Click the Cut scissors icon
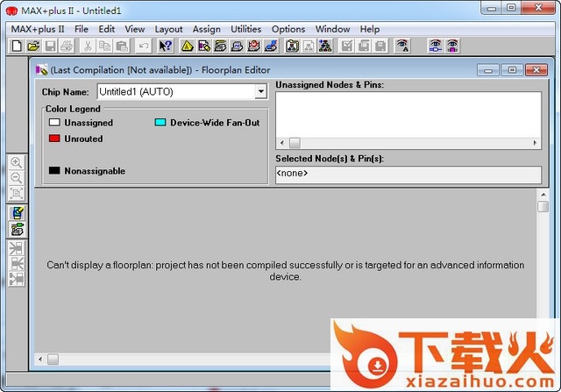The width and height of the screenshot is (561, 392). (x=88, y=46)
